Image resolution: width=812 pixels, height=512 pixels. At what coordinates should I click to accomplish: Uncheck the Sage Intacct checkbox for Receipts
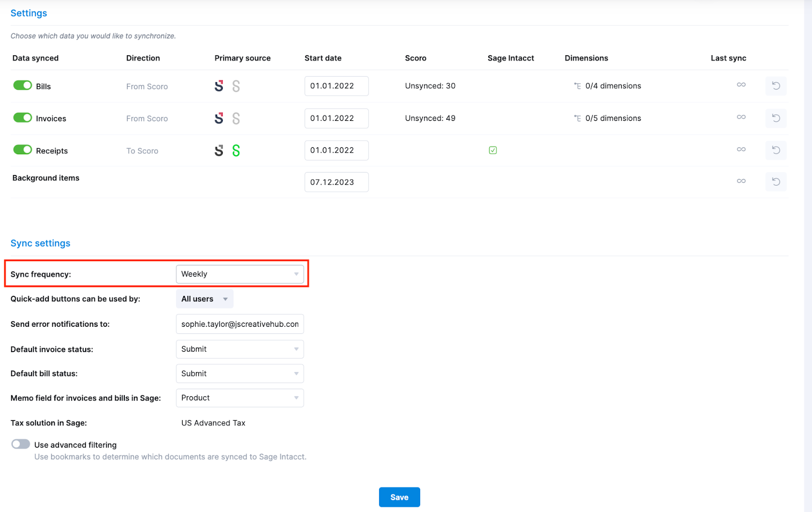click(492, 150)
